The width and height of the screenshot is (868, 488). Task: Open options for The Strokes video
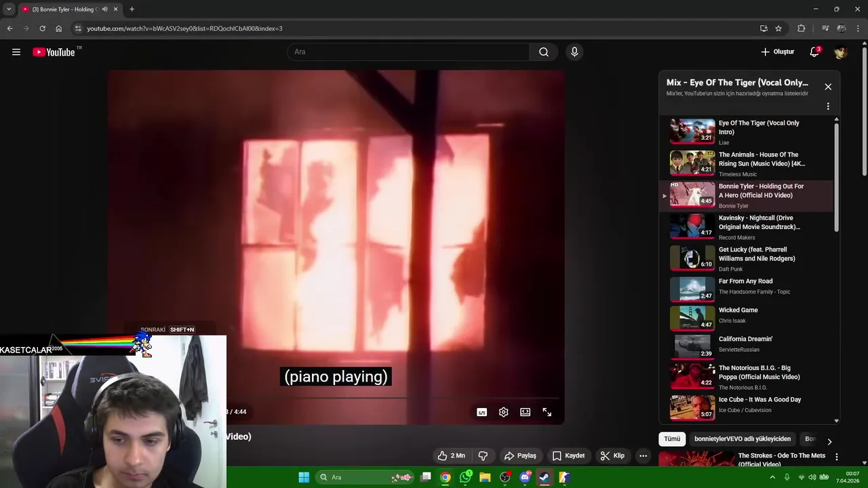tap(836, 457)
